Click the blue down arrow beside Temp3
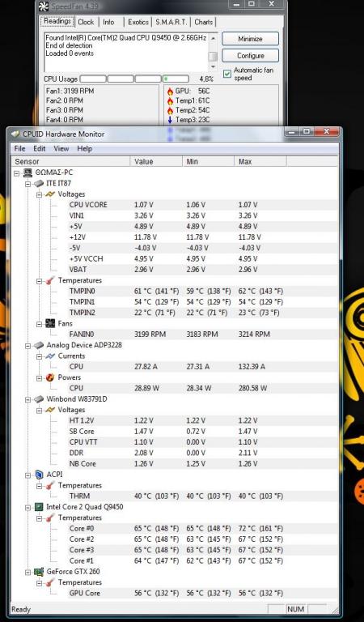 (x=171, y=120)
